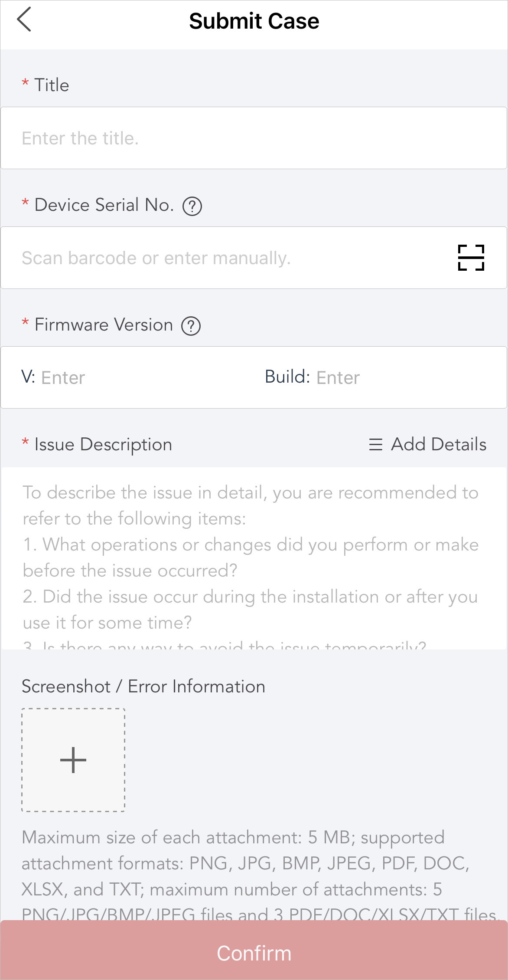Screen dimensions: 508x980
Task: Tap the attachment size limits note
Action: tap(259, 875)
